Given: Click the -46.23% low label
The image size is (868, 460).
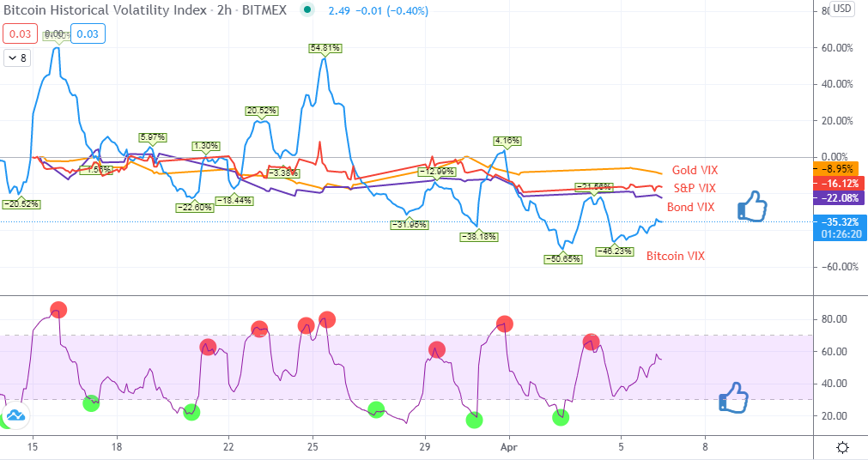Looking at the screenshot, I should 614,251.
